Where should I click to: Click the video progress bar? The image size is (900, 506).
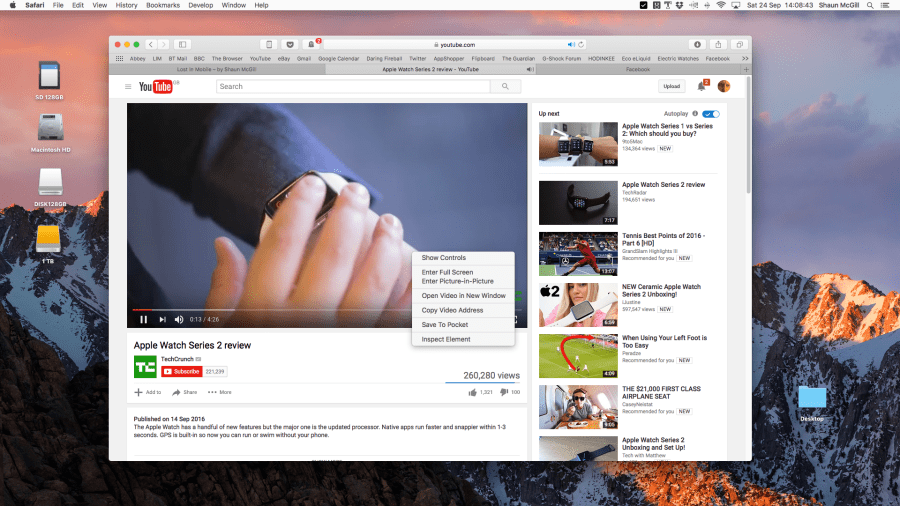327,310
